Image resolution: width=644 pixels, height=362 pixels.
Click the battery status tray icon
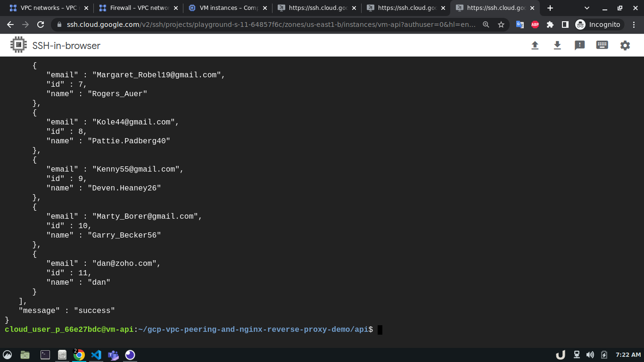604,355
